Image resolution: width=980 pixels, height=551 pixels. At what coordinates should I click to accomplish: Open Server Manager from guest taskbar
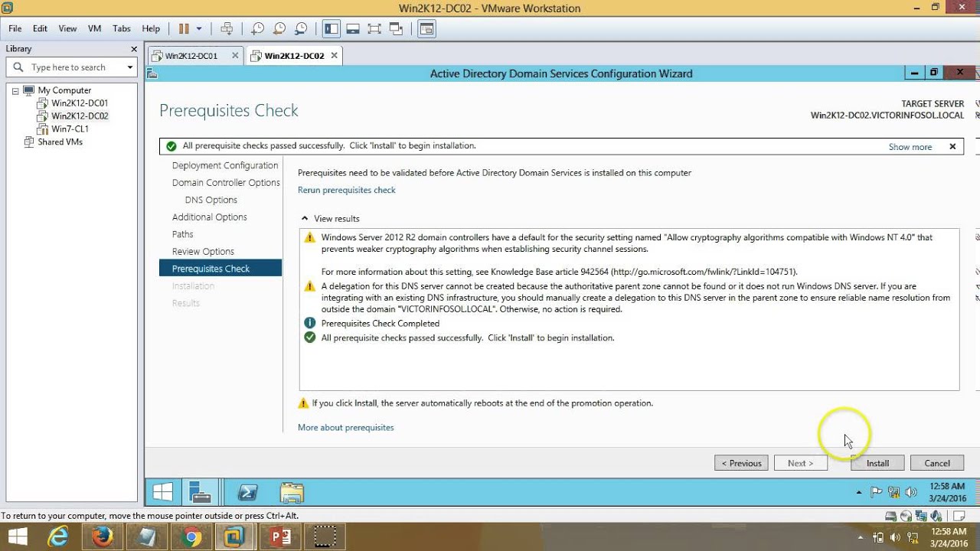(201, 492)
